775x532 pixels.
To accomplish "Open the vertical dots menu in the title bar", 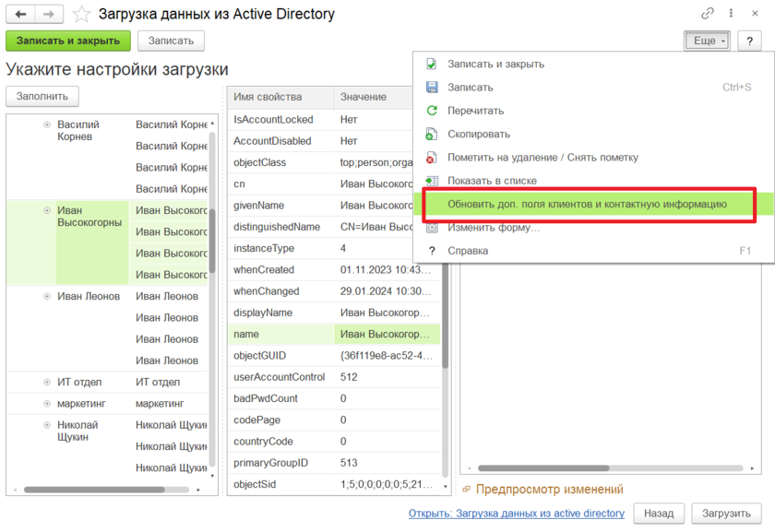I will (x=732, y=14).
